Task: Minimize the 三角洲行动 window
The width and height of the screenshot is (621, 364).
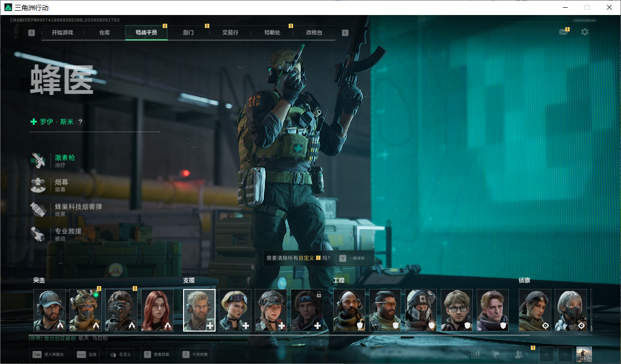Action: point(566,7)
